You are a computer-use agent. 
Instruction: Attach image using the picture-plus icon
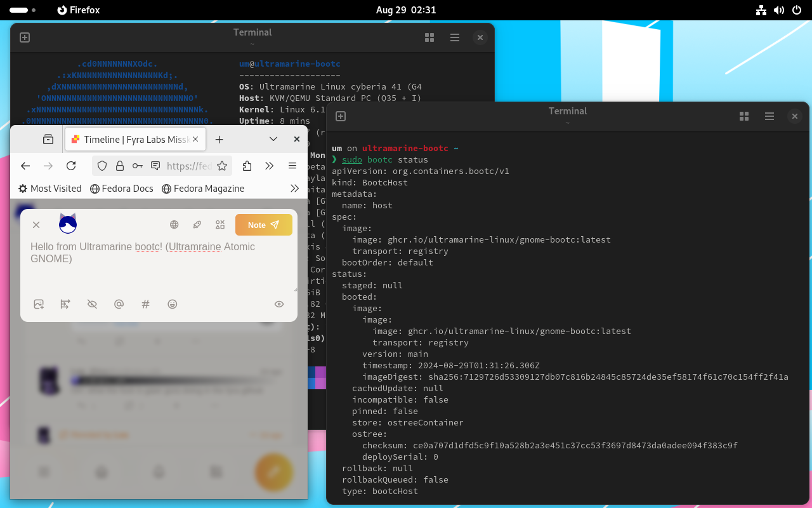tap(39, 304)
